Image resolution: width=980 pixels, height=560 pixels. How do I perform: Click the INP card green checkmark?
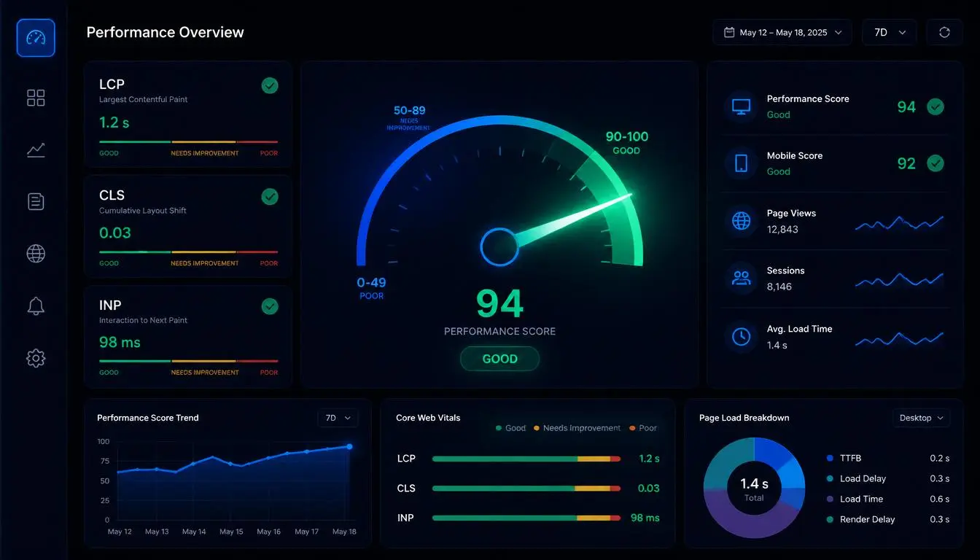[270, 306]
